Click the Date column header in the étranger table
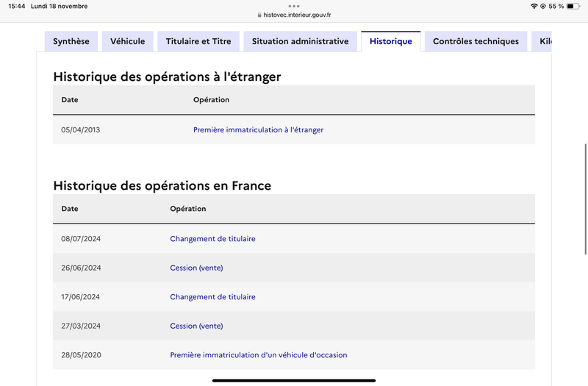The width and height of the screenshot is (588, 386). [70, 100]
